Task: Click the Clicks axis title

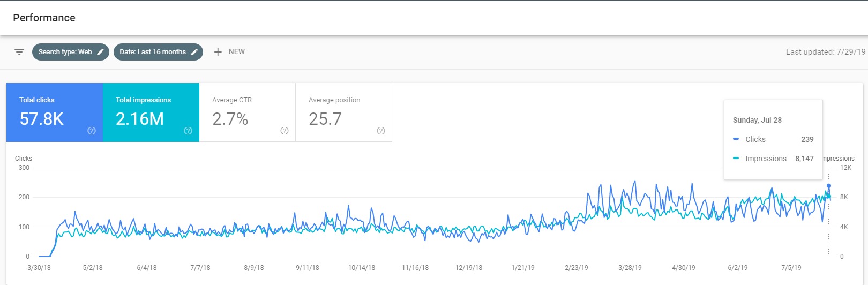Action: 24,159
